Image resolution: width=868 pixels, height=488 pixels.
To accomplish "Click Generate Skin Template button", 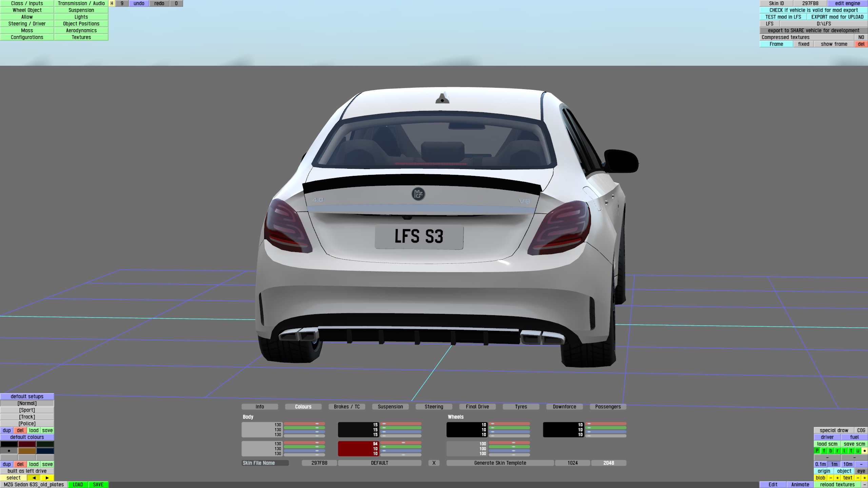I will [500, 463].
